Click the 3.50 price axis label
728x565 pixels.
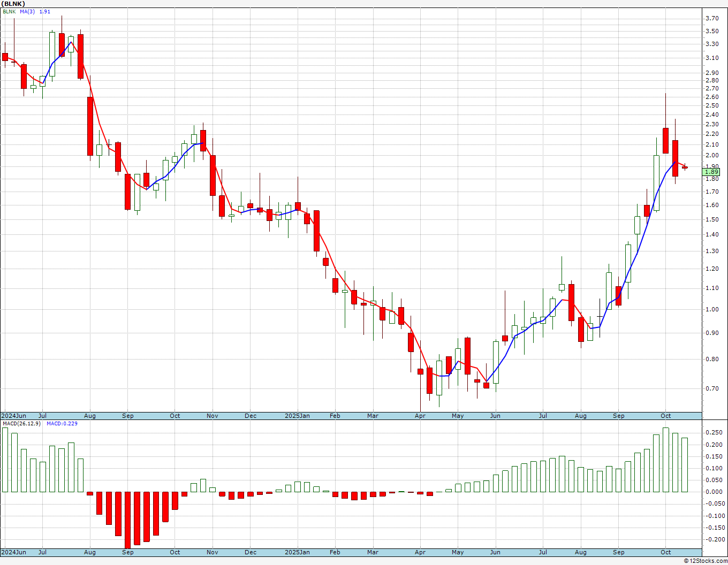pos(712,31)
